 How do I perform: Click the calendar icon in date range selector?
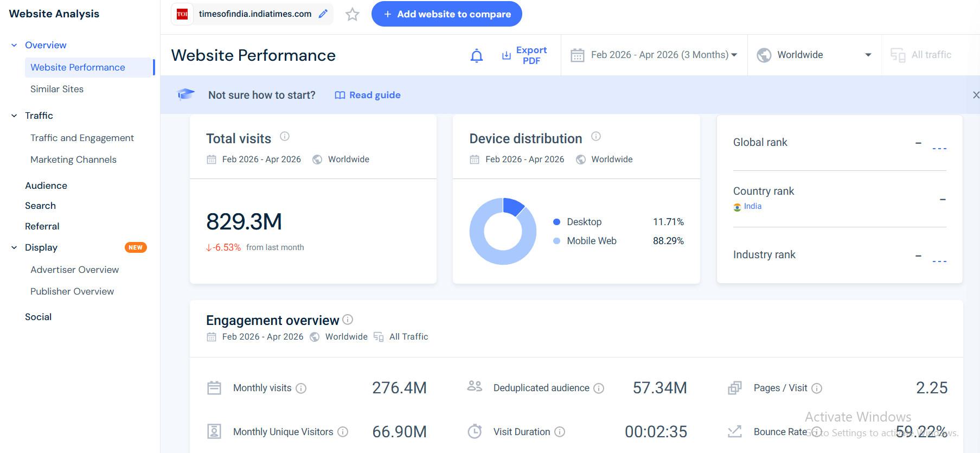coord(578,55)
